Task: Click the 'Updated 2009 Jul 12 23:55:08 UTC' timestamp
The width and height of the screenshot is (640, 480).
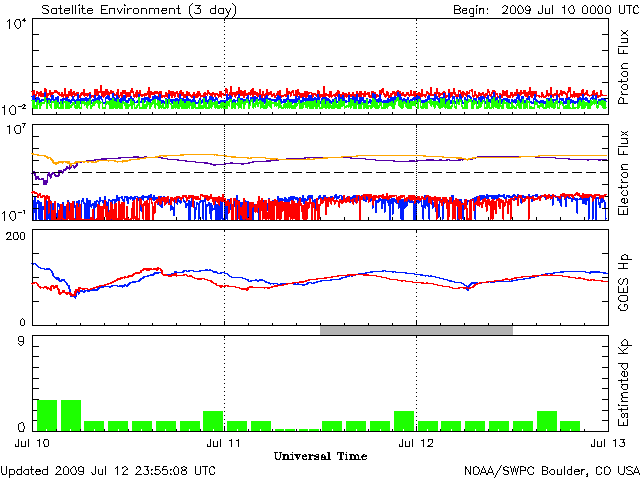Action: pos(108,471)
